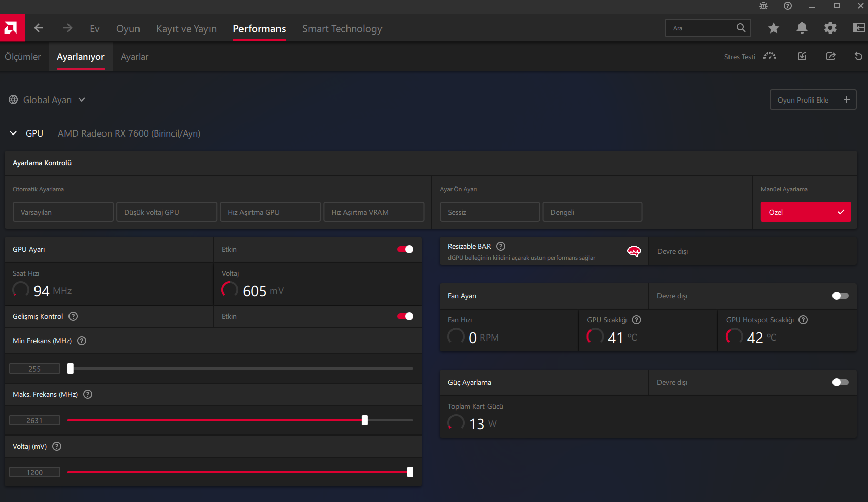Open Gelişmiş Kontrol help icon

click(x=73, y=316)
